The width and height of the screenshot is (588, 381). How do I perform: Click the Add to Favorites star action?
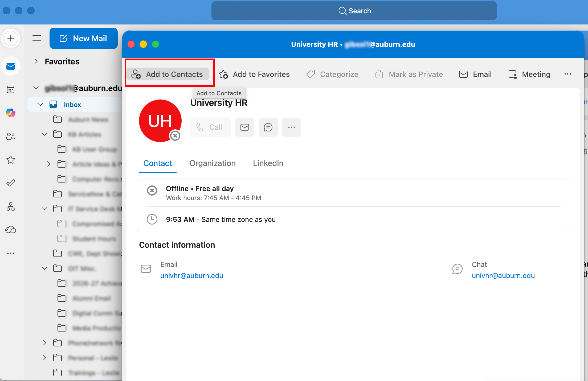(255, 74)
